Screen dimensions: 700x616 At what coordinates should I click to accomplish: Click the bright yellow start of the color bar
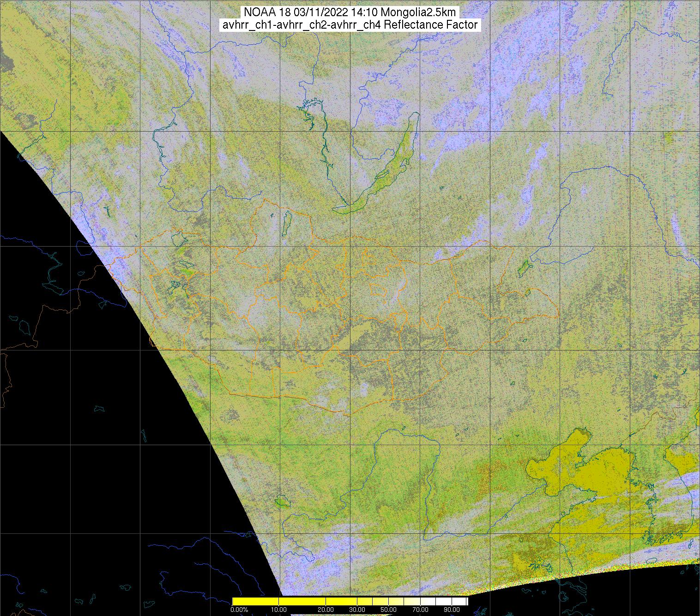coord(238,601)
